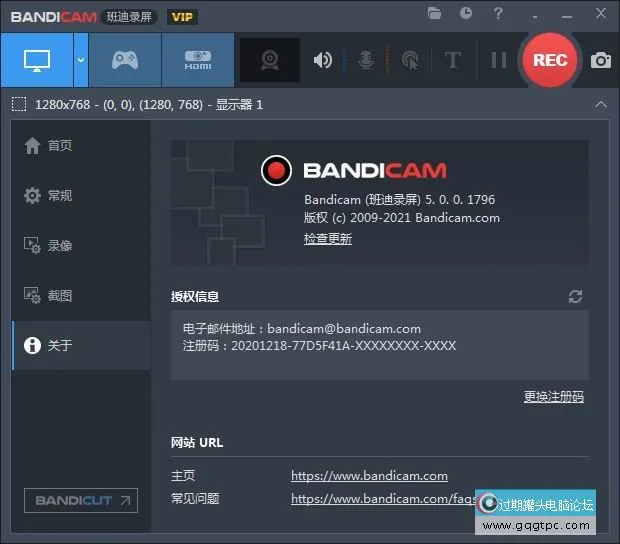
Task: Toggle the webcam overlay icon
Action: click(x=270, y=60)
